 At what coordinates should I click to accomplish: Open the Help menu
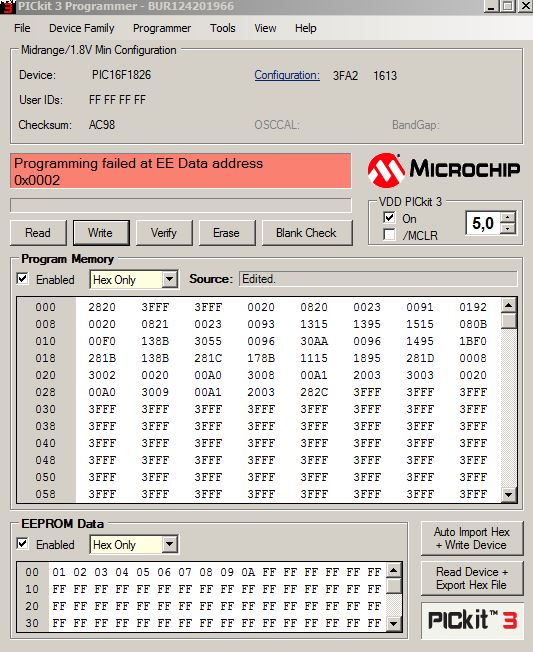coord(306,28)
